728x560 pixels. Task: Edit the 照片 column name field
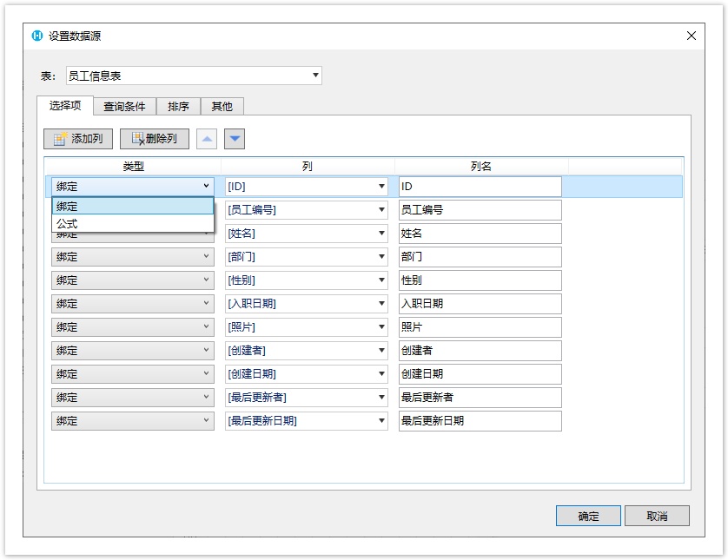point(480,327)
